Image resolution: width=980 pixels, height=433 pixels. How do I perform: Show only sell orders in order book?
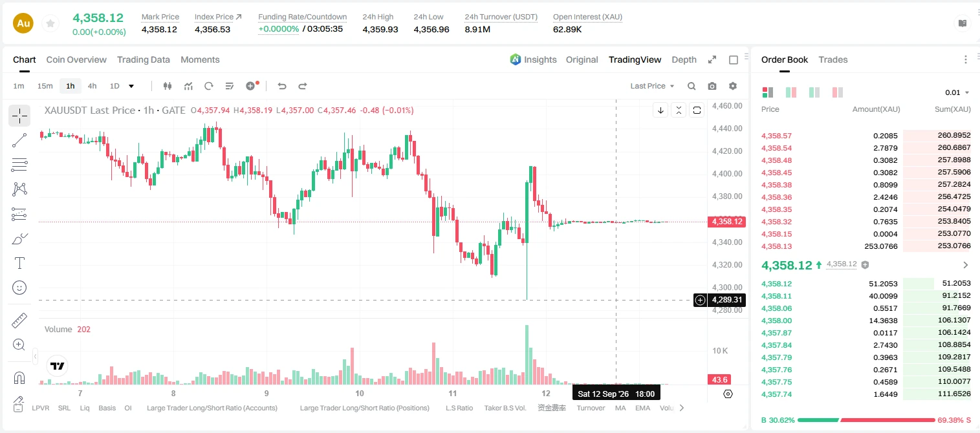coord(837,92)
